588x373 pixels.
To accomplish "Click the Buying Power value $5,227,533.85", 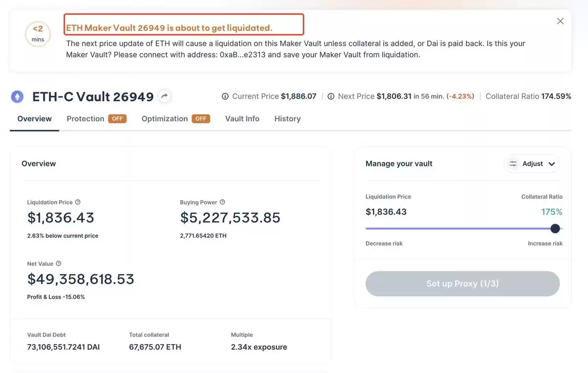I will coord(230,218).
